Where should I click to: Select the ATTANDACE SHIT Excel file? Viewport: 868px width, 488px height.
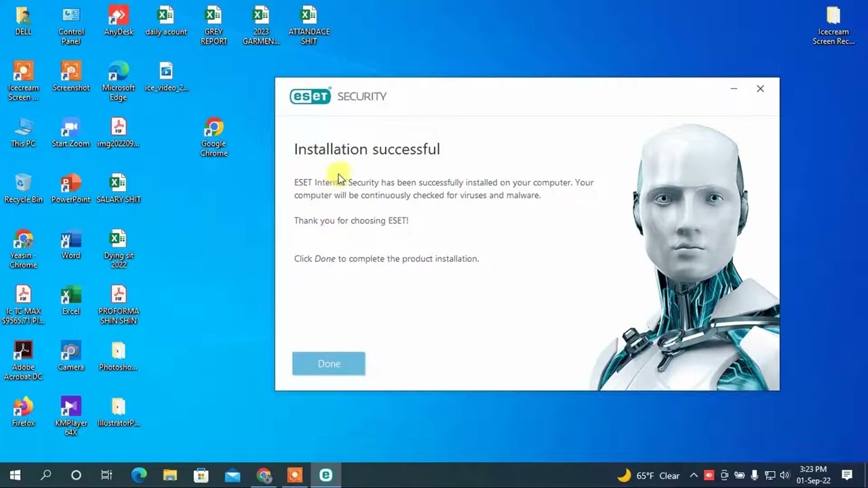pos(309,25)
